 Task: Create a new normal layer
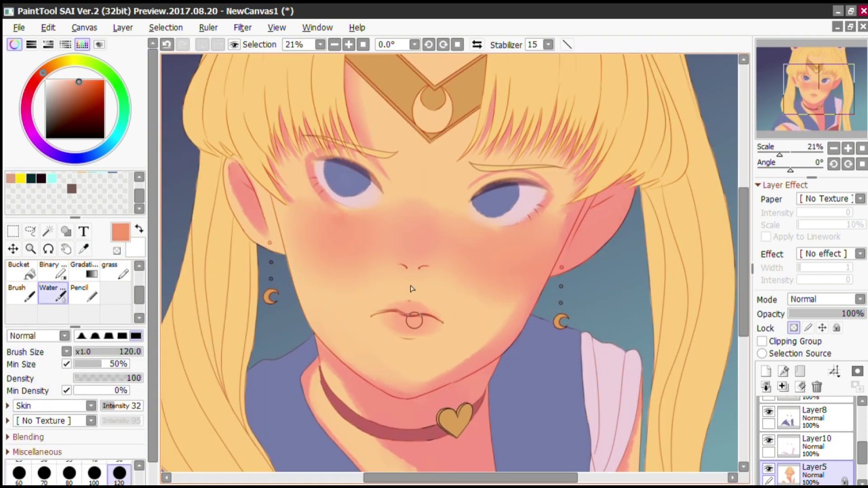766,371
